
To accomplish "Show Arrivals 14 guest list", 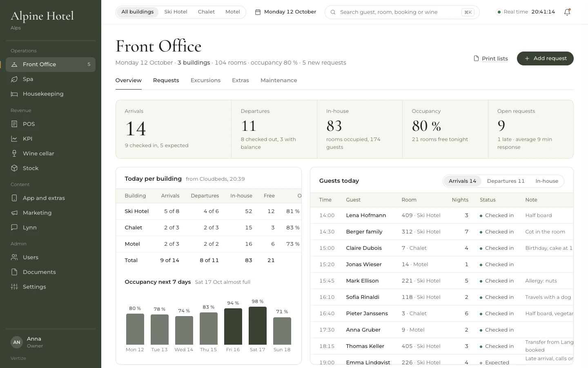I will point(462,181).
